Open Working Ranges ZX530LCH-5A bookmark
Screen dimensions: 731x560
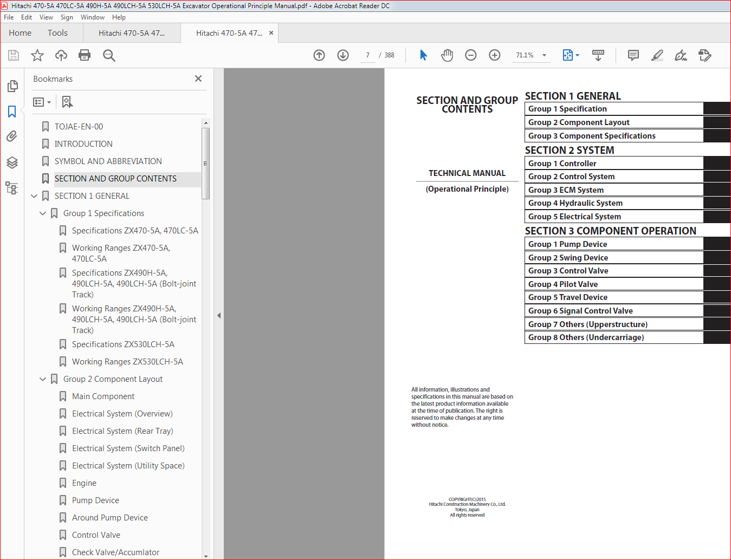[x=127, y=362]
